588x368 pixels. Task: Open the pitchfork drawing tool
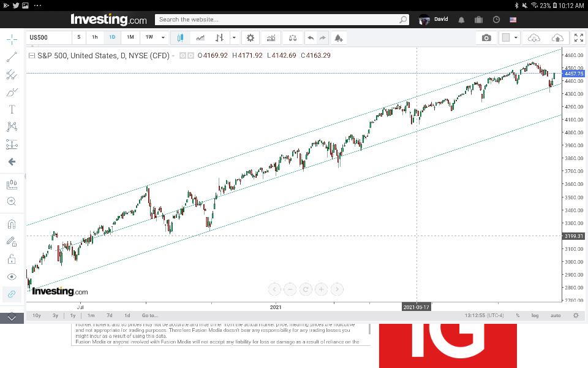[12, 74]
